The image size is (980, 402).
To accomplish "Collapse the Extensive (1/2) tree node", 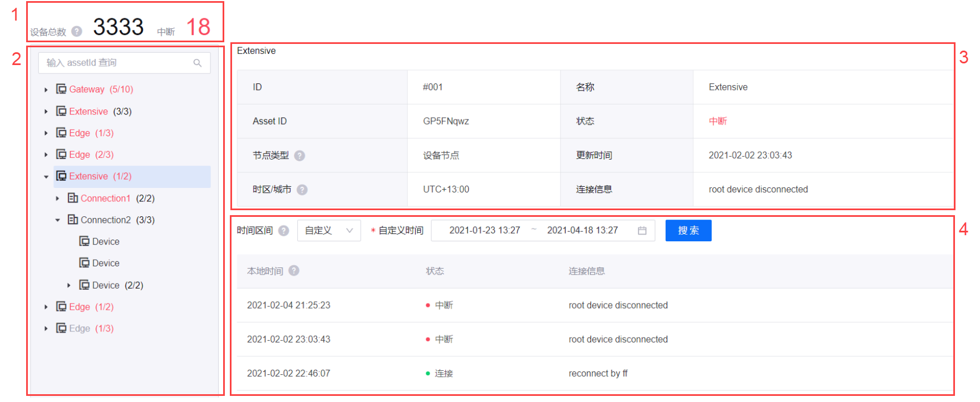I will point(46,177).
